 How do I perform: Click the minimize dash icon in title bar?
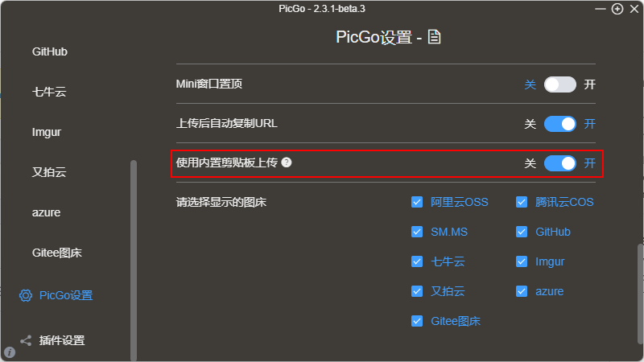[x=601, y=9]
